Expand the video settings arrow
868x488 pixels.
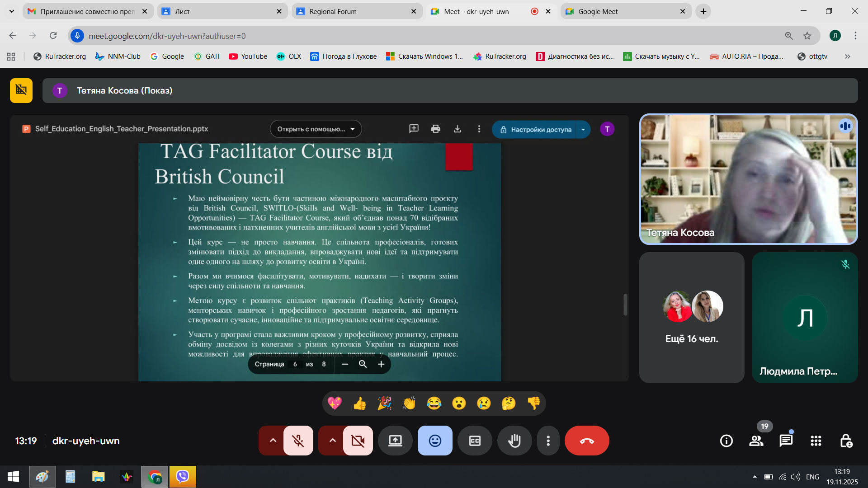(332, 441)
